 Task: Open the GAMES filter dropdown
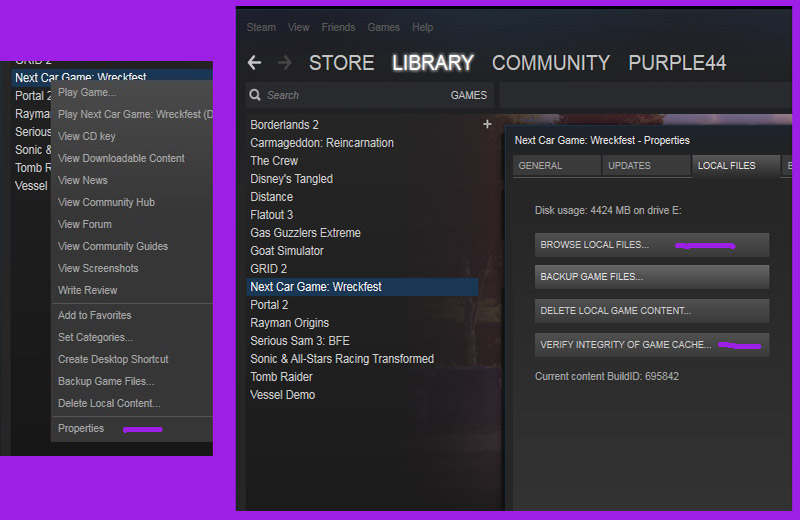[x=468, y=95]
